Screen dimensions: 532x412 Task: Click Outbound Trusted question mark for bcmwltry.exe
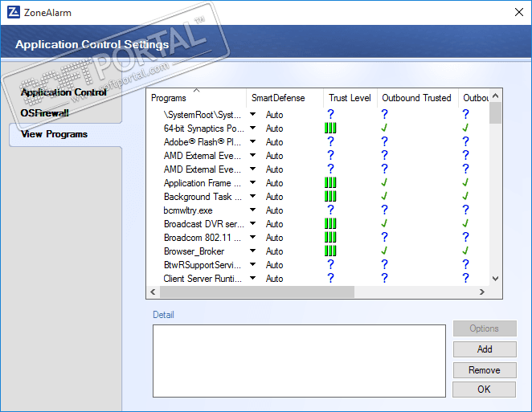pyautogui.click(x=384, y=210)
